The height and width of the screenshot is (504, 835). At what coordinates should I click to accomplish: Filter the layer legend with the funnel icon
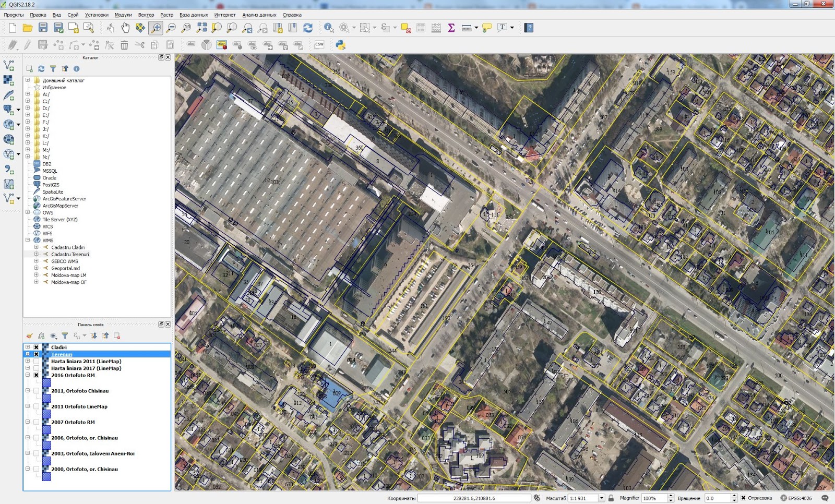point(65,335)
